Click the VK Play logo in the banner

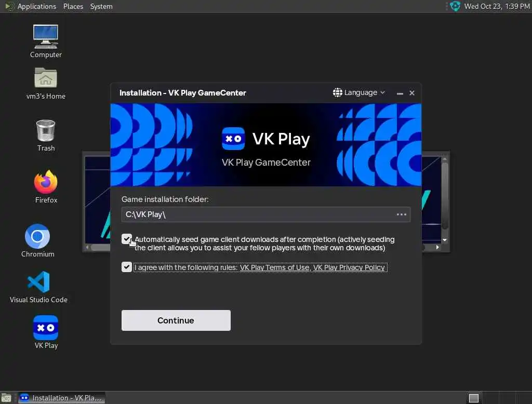[233, 139]
